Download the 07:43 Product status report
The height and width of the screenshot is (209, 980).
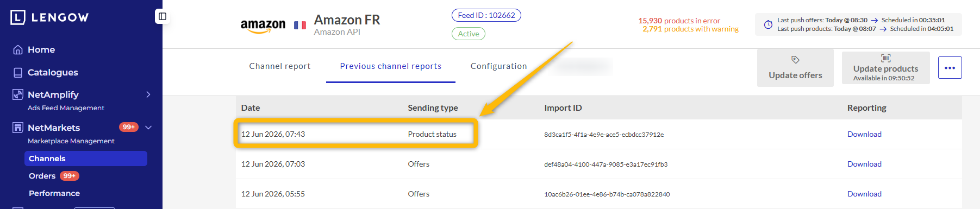[x=864, y=135]
